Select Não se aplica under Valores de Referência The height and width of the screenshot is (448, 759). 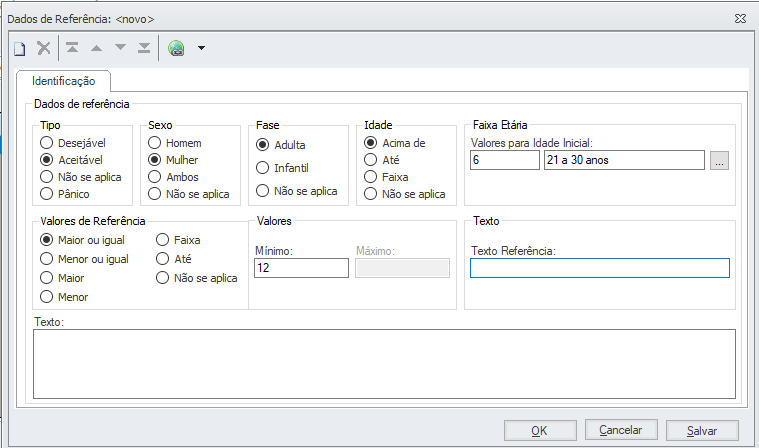tap(197, 278)
